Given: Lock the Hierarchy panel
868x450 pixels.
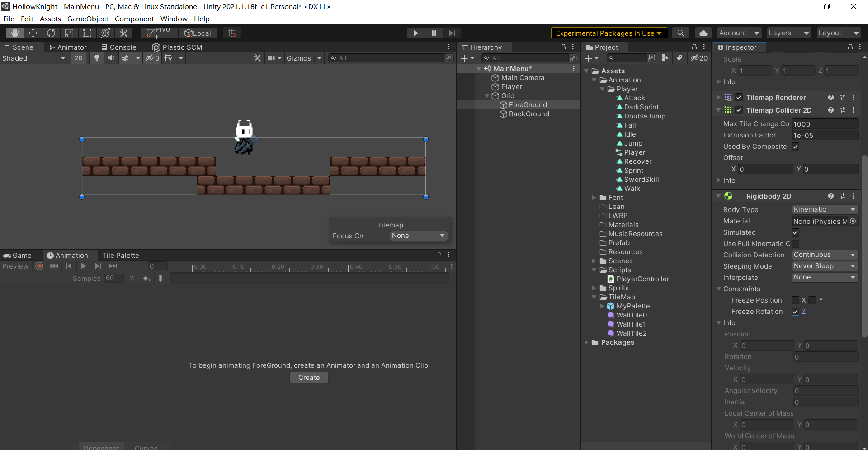Looking at the screenshot, I should click(x=563, y=47).
